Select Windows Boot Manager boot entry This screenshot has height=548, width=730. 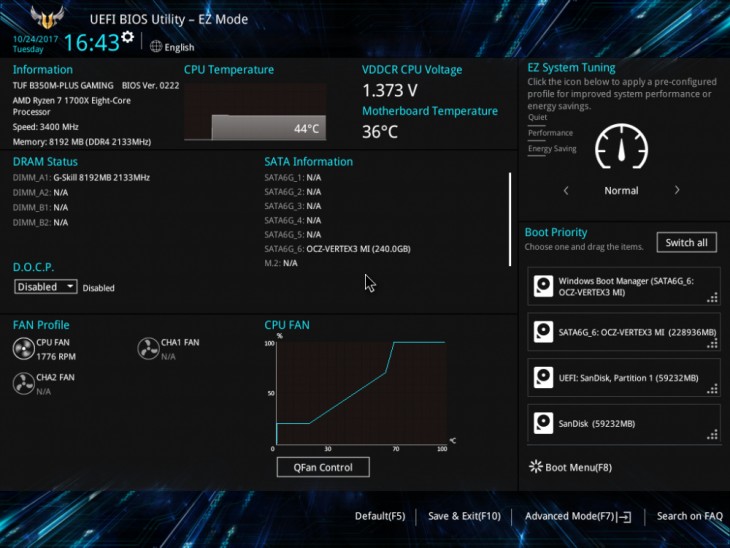pyautogui.click(x=624, y=286)
